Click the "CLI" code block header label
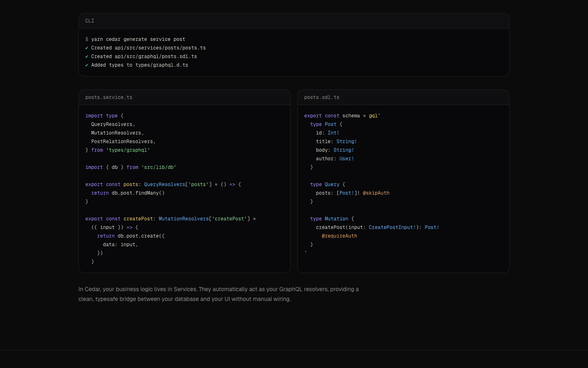The image size is (588, 368). coord(89,21)
